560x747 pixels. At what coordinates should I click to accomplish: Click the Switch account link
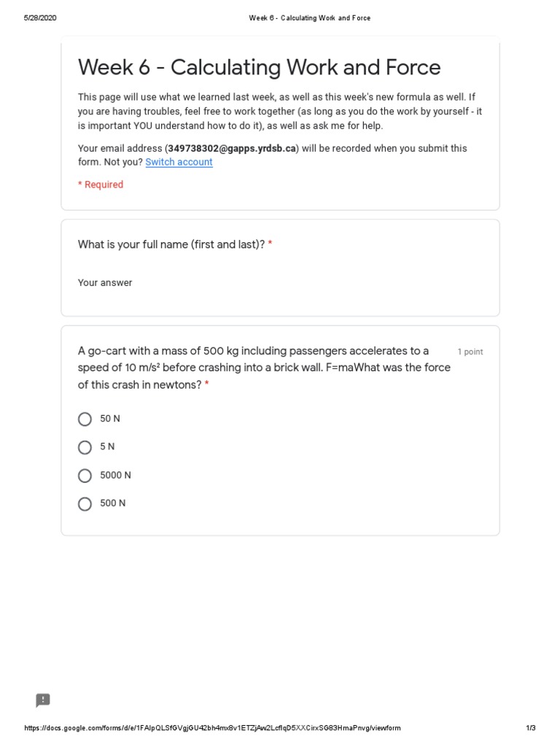coord(179,162)
